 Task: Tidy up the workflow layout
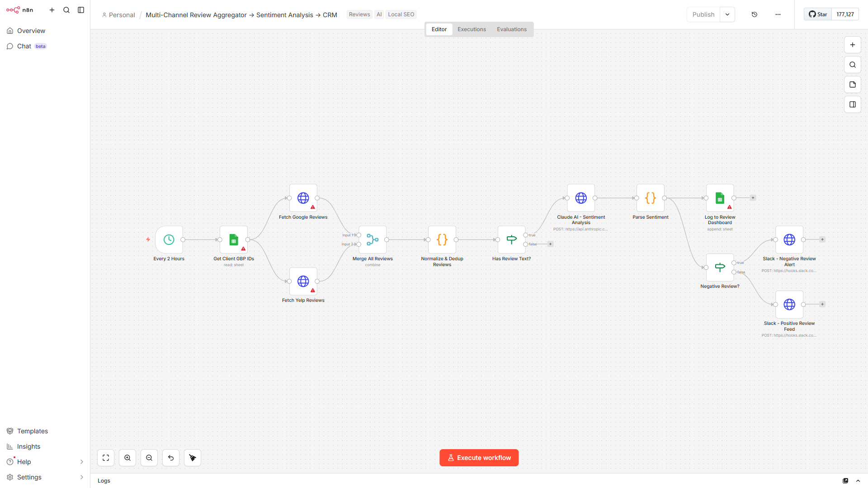[x=193, y=458]
